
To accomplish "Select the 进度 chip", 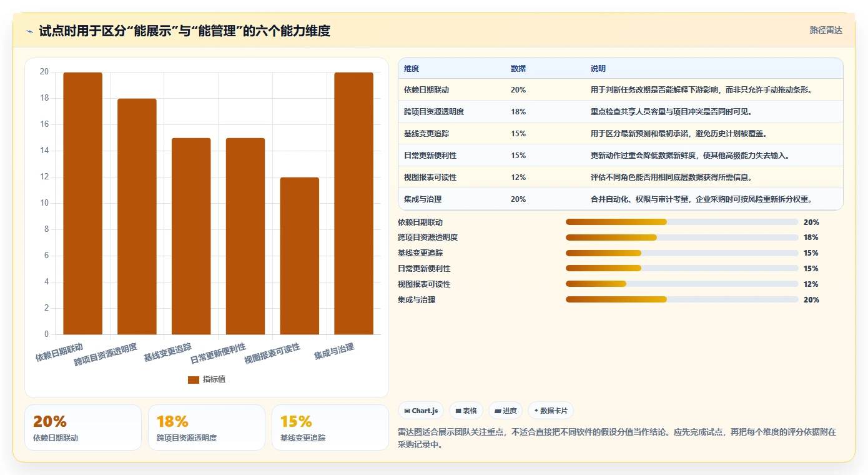I will pyautogui.click(x=505, y=411).
